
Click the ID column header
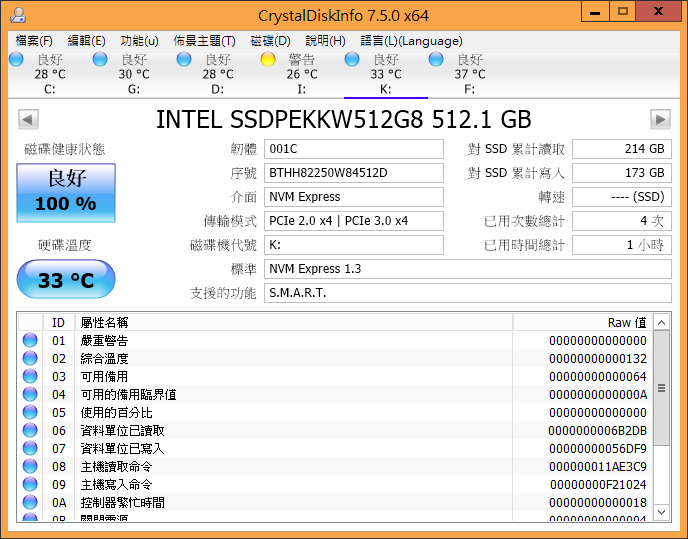(x=59, y=323)
